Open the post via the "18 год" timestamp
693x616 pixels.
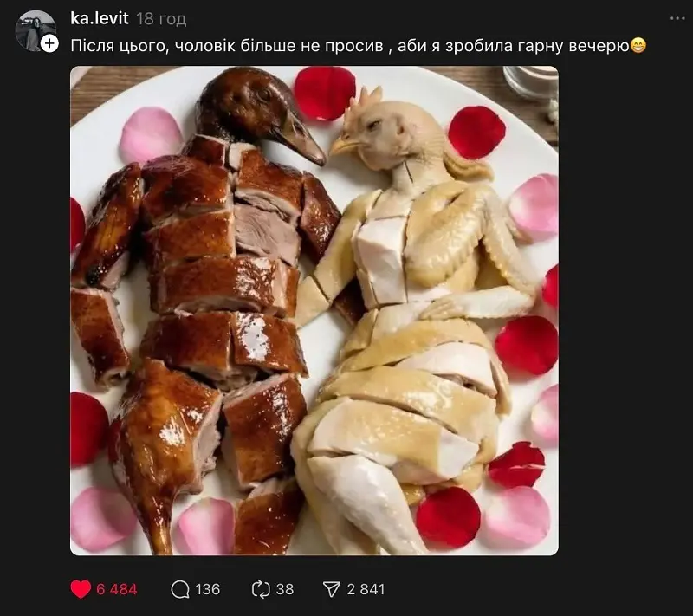click(161, 19)
